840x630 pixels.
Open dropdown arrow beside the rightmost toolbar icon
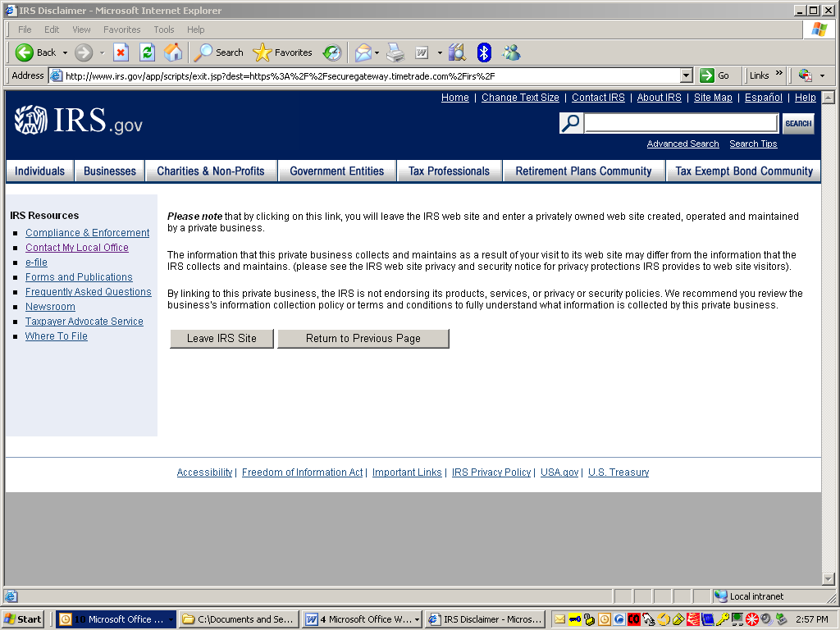click(x=822, y=75)
